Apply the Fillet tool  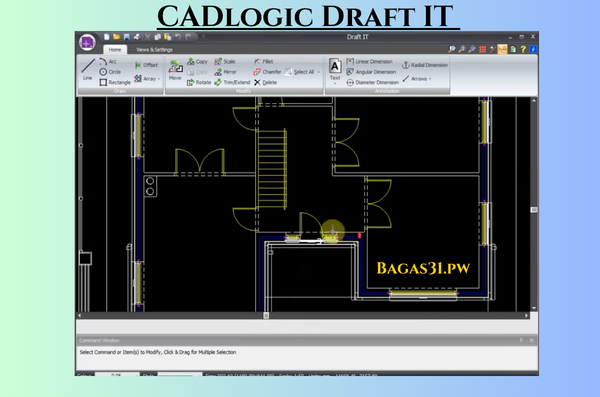(x=263, y=61)
